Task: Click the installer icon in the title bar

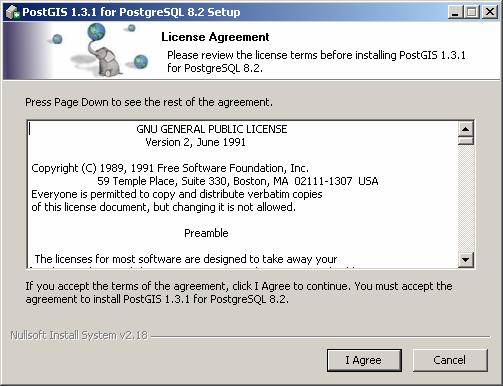Action: (13, 12)
